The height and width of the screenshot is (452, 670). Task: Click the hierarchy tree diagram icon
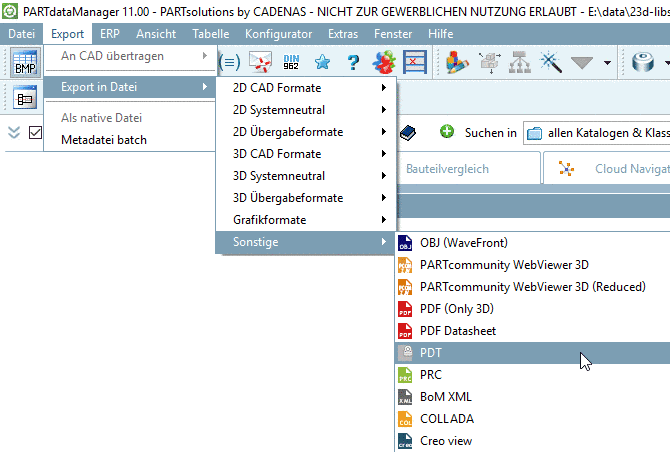click(520, 62)
